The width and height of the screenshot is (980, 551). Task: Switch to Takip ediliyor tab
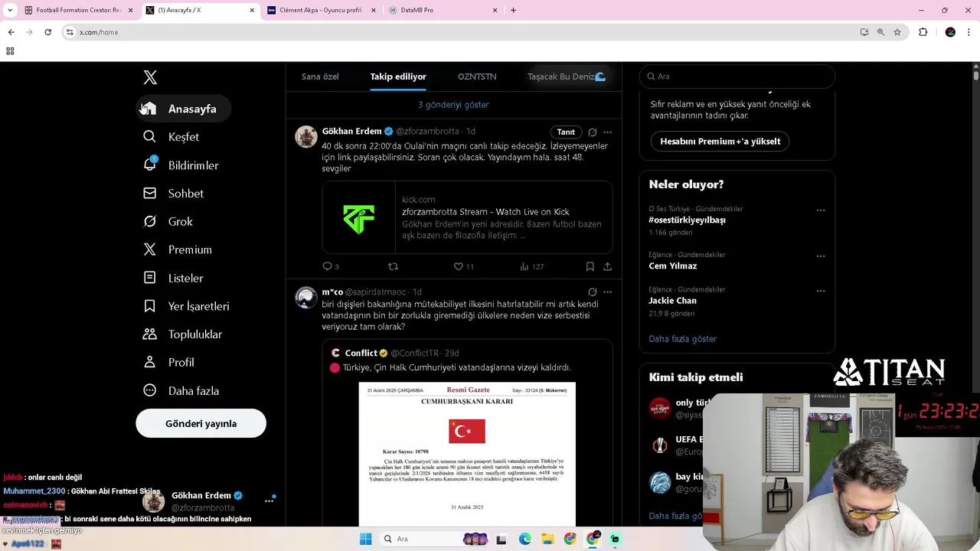tap(398, 77)
